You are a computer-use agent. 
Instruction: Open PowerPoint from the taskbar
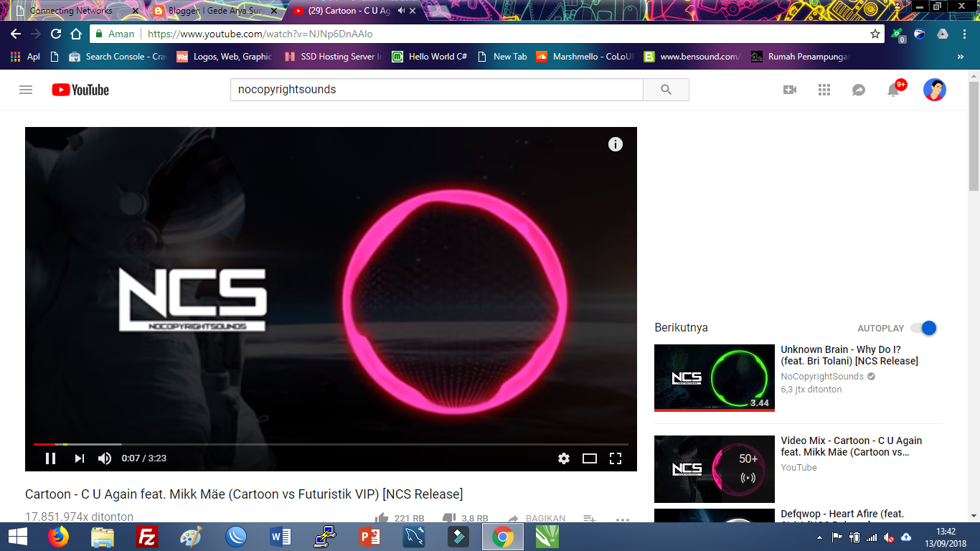coord(369,537)
